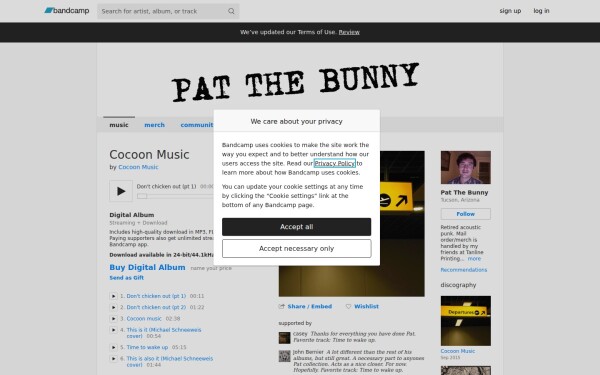Click Buy Digital Album

click(147, 267)
